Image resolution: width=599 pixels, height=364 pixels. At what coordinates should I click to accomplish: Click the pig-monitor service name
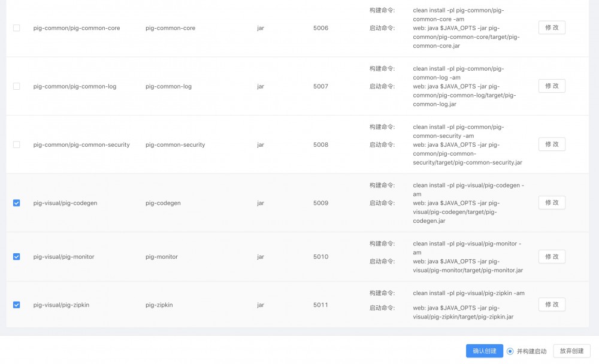tap(161, 257)
